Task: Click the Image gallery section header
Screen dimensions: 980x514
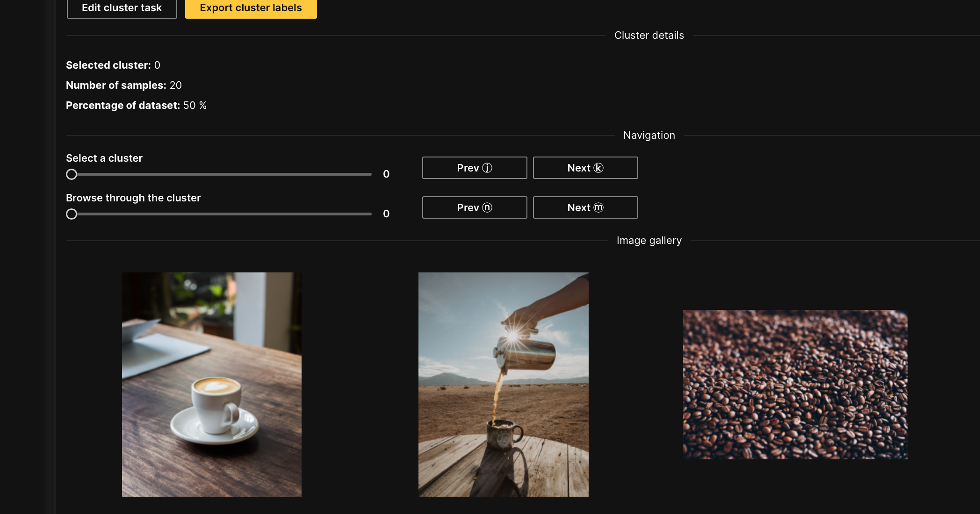Action: click(x=649, y=240)
